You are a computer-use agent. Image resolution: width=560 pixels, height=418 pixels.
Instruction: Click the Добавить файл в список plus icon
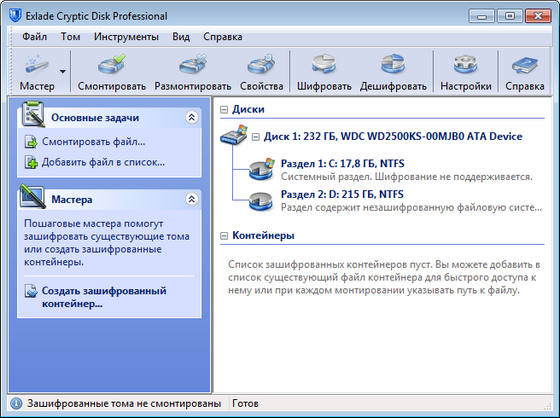31,163
